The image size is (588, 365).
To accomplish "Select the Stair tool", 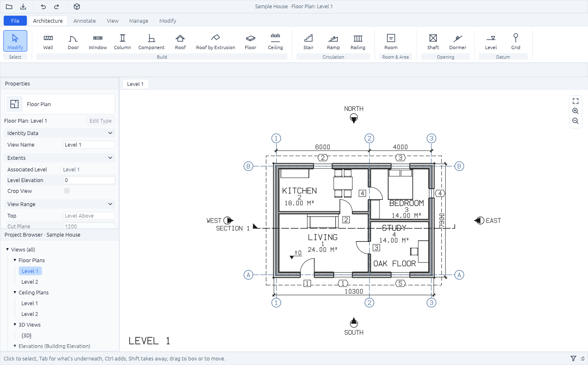I will click(x=308, y=41).
